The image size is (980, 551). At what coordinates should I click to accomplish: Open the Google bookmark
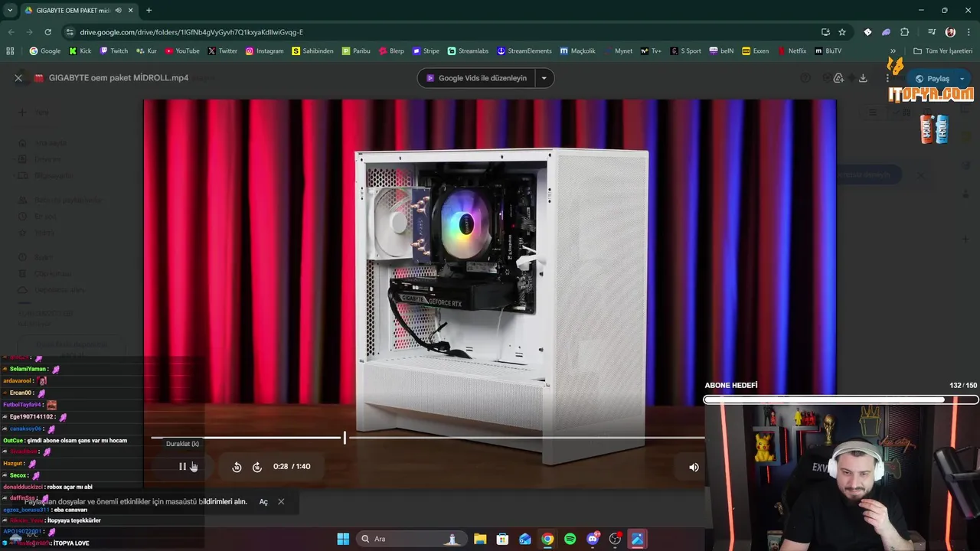tap(45, 51)
